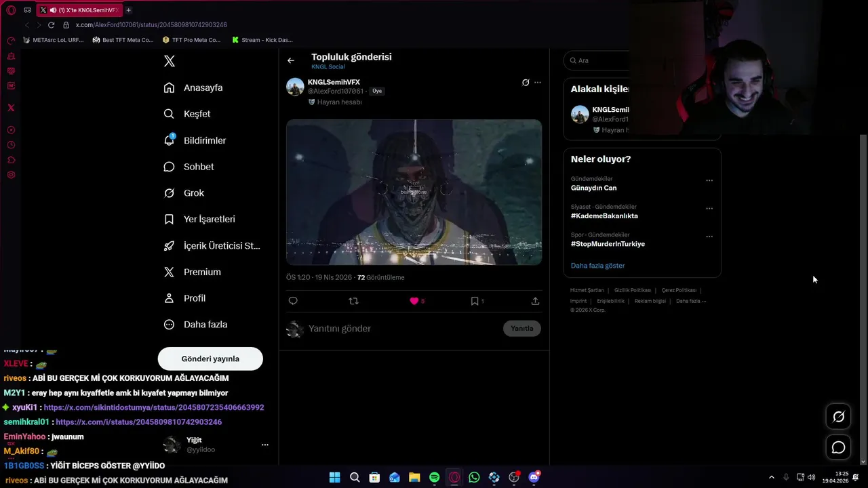Viewport: 868px width, 488px height.
Task: Open the floating chat messages button
Action: [x=839, y=447]
